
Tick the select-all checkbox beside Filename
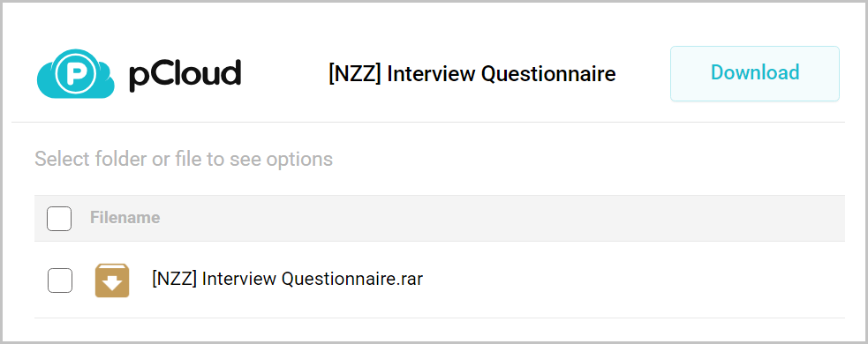(59, 219)
